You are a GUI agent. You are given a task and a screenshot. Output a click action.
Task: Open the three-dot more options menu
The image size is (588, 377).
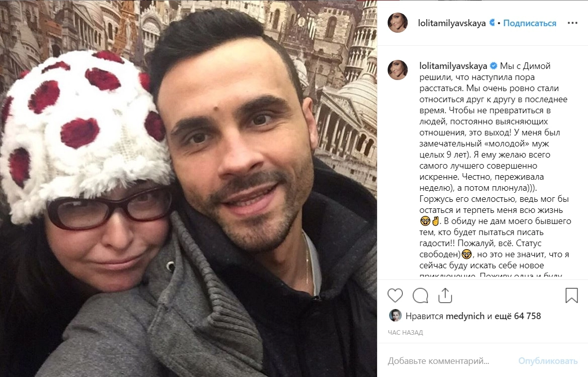click(572, 23)
